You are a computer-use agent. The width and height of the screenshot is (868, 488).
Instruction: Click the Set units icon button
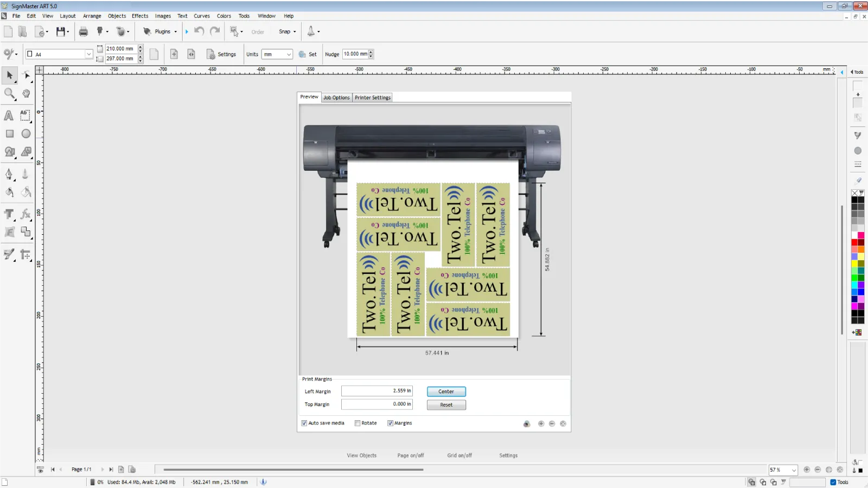[x=308, y=54]
